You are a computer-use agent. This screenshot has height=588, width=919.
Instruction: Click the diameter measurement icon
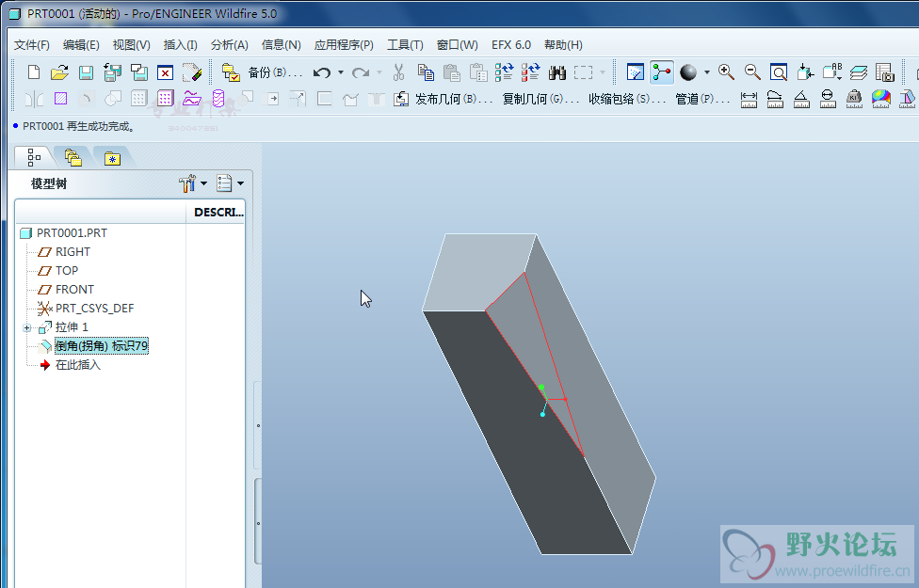coord(828,99)
